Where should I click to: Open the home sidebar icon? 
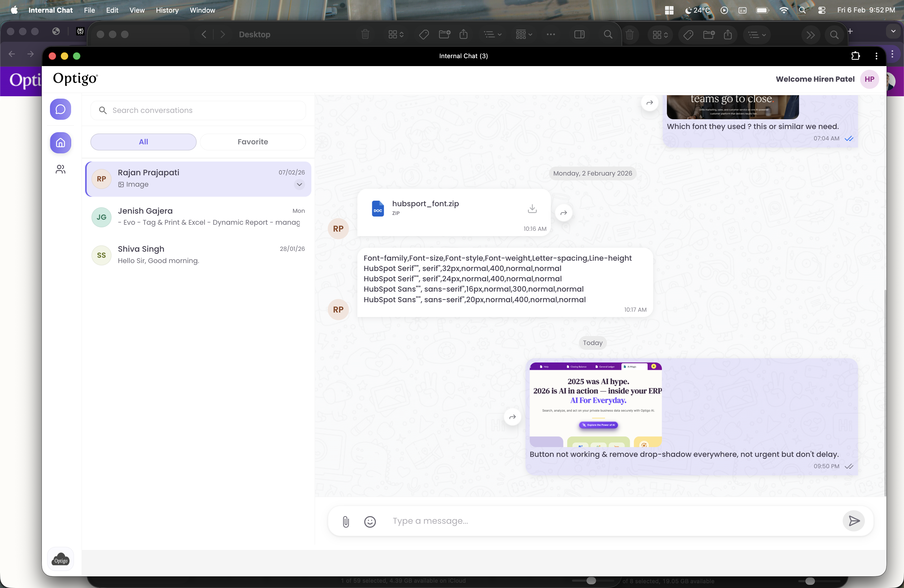click(60, 143)
